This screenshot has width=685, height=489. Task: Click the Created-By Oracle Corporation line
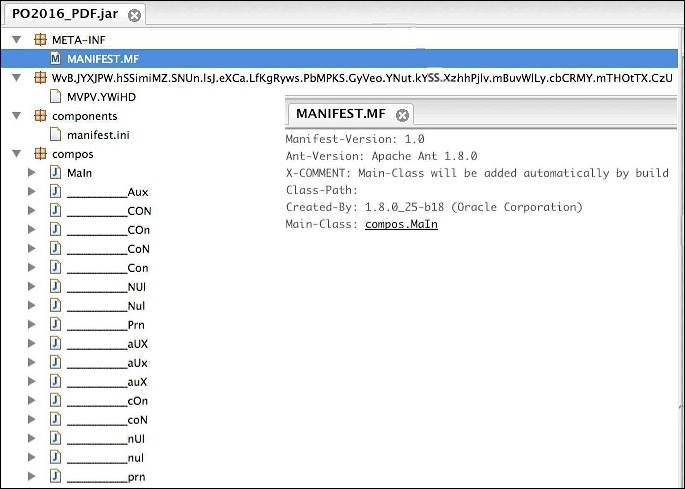(x=434, y=207)
